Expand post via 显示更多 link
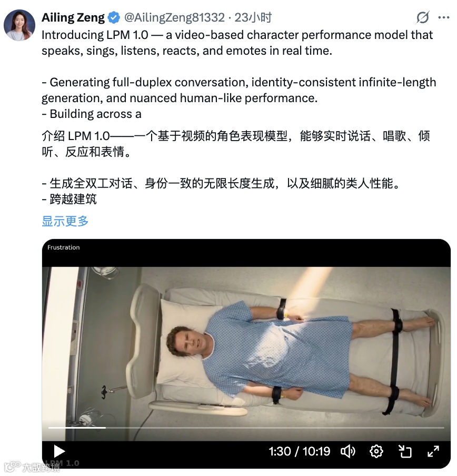This screenshot has height=476, width=457. coord(65,221)
